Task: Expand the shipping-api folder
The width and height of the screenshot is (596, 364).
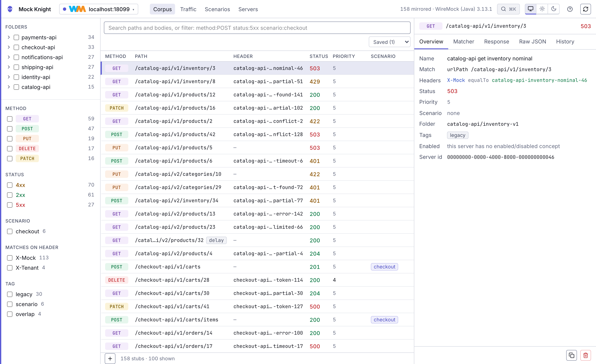Action: pos(9,67)
